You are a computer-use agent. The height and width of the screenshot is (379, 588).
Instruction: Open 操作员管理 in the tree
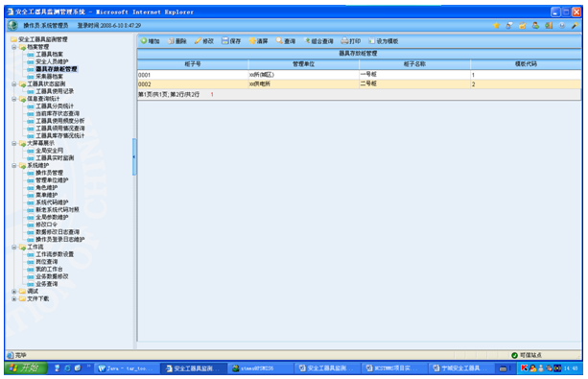(x=49, y=173)
